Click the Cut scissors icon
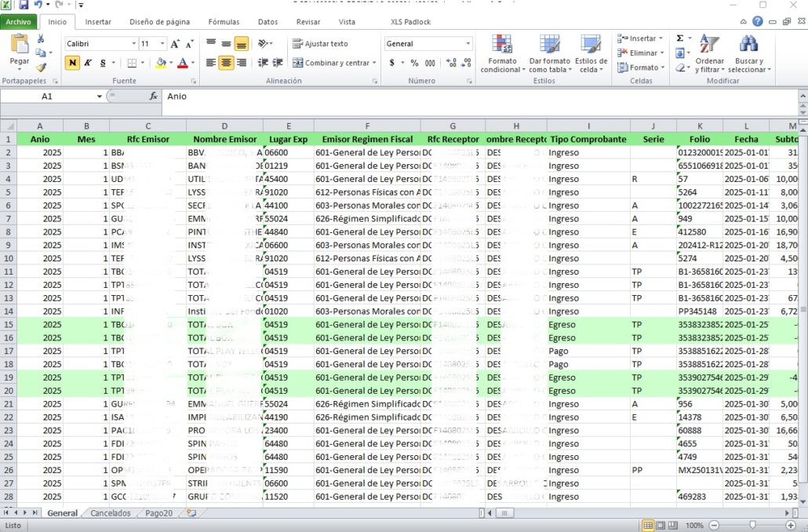This screenshot has height=532, width=808. 41,38
